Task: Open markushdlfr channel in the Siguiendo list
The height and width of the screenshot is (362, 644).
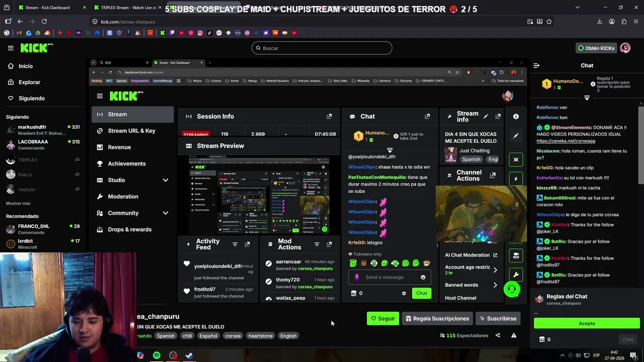Action: click(x=43, y=130)
